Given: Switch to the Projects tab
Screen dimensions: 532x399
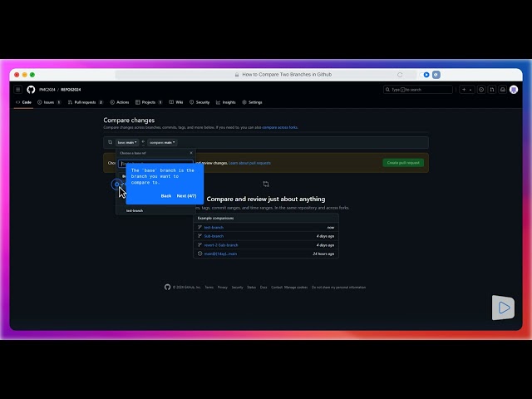Looking at the screenshot, I should point(149,102).
